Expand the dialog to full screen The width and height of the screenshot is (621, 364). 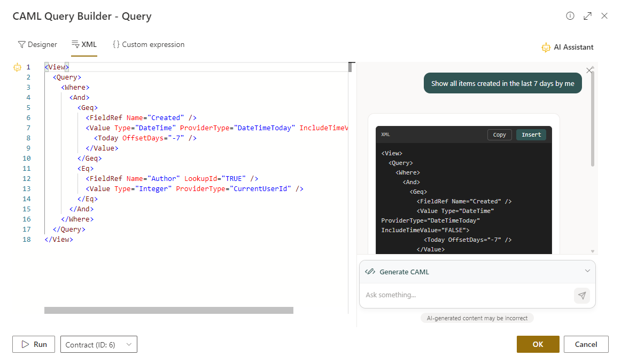(587, 16)
